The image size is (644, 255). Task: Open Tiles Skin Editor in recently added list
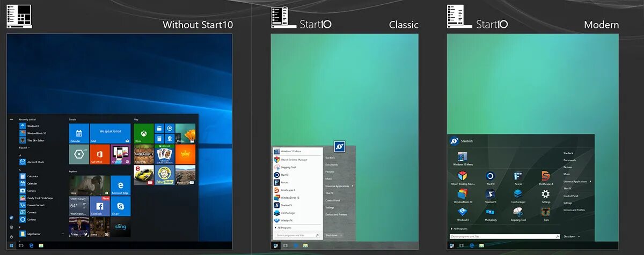point(32,140)
